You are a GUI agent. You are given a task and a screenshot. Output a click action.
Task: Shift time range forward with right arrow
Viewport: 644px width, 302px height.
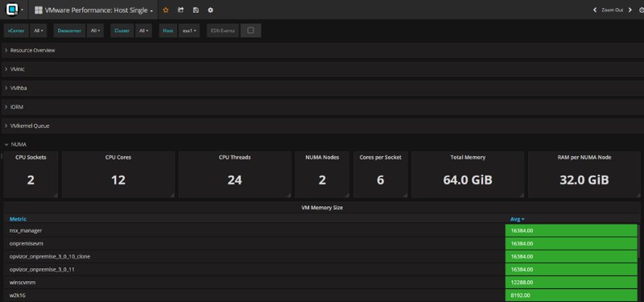click(630, 10)
